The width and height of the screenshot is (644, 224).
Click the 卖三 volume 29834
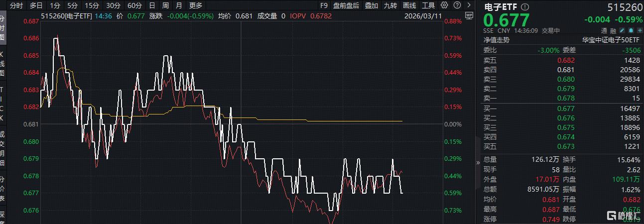630,79
